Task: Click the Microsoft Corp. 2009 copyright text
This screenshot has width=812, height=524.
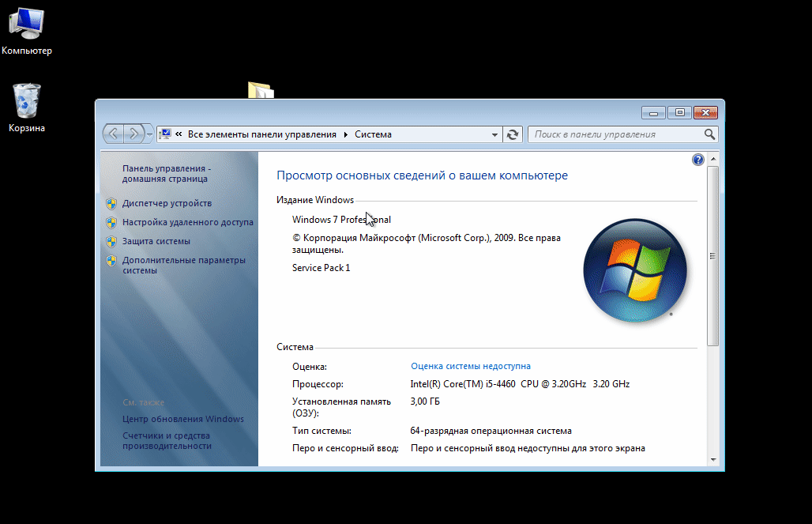Action: coord(427,243)
